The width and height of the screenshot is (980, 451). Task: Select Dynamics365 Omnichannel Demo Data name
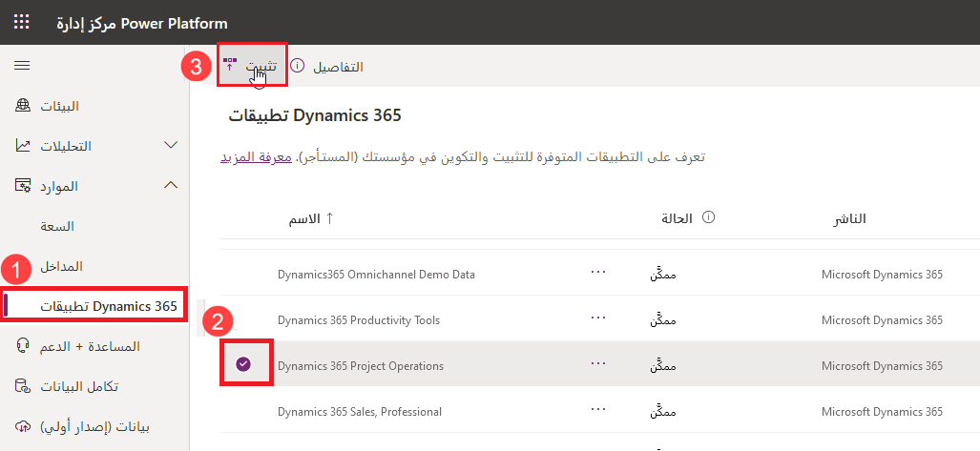pyautogui.click(x=376, y=275)
